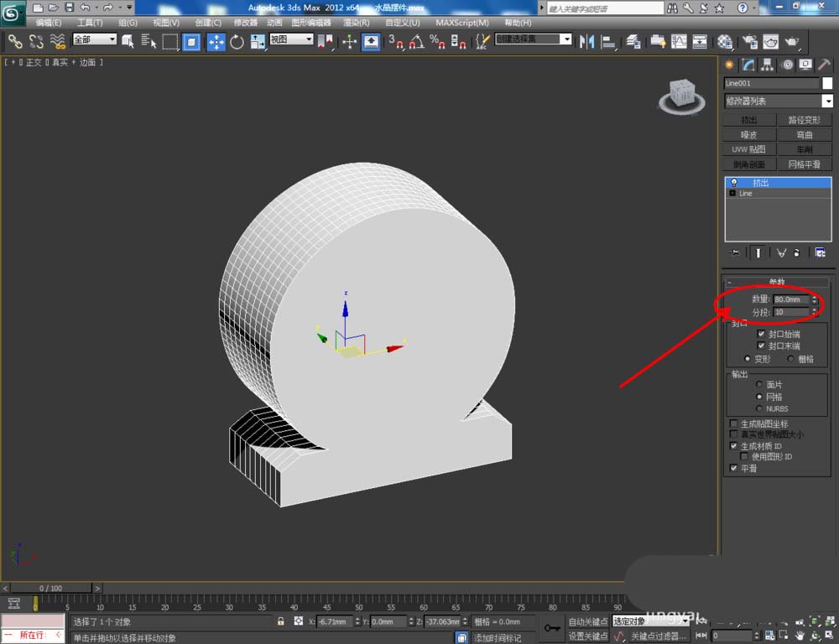Activate the Rotate tool
The width and height of the screenshot is (839, 644).
237,42
